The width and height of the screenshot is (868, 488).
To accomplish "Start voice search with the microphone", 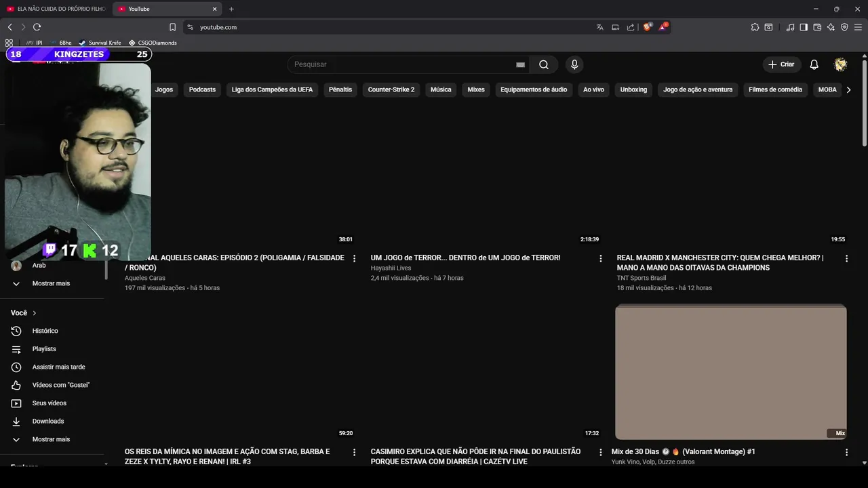I will click(574, 64).
